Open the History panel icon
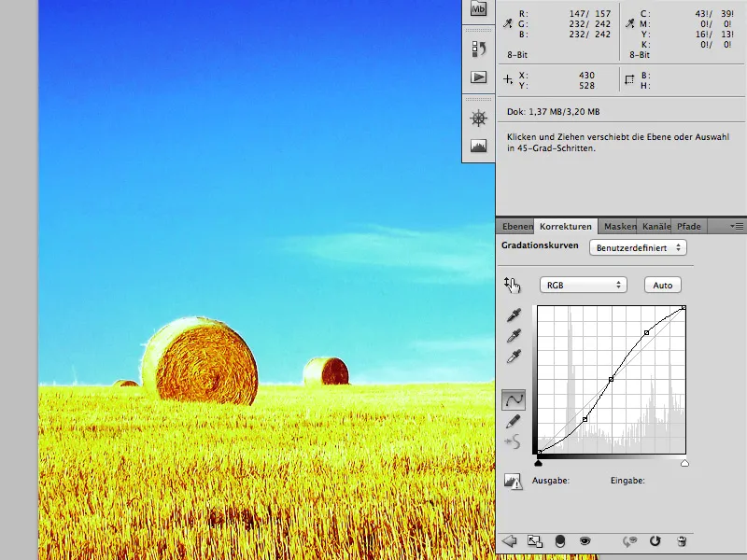Screen dimensions: 747x560 coord(478,49)
